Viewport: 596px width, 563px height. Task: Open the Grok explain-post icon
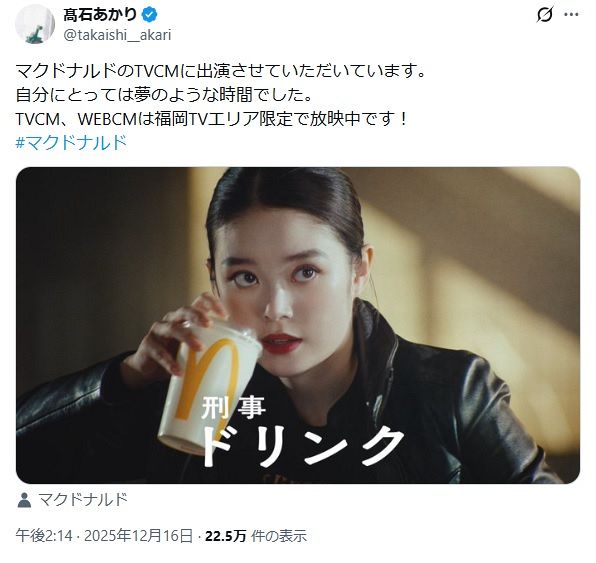(544, 15)
